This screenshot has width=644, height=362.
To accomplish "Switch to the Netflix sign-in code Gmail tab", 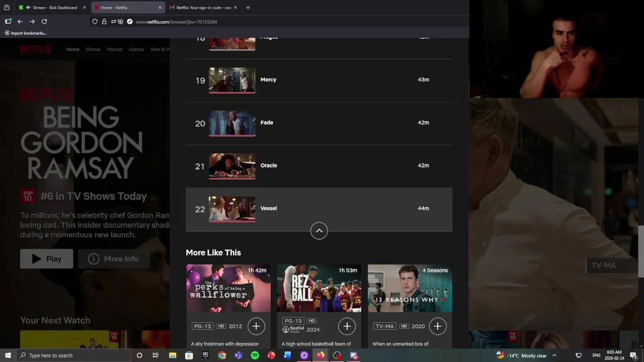I will [204, 8].
